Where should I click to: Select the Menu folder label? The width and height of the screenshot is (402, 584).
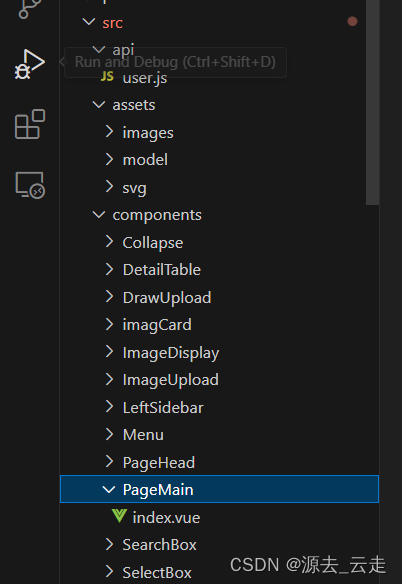pyautogui.click(x=143, y=435)
